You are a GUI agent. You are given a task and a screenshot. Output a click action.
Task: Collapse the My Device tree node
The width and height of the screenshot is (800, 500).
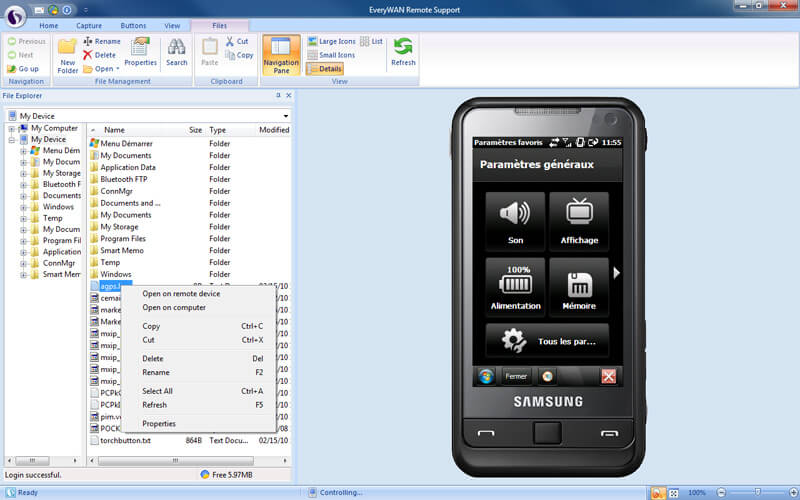pos(11,140)
